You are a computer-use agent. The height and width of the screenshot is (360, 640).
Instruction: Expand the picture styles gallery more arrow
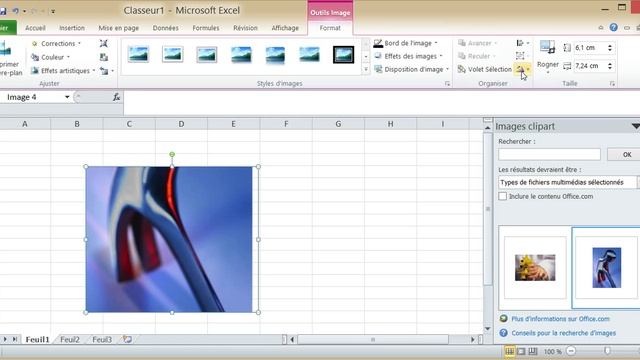366,70
